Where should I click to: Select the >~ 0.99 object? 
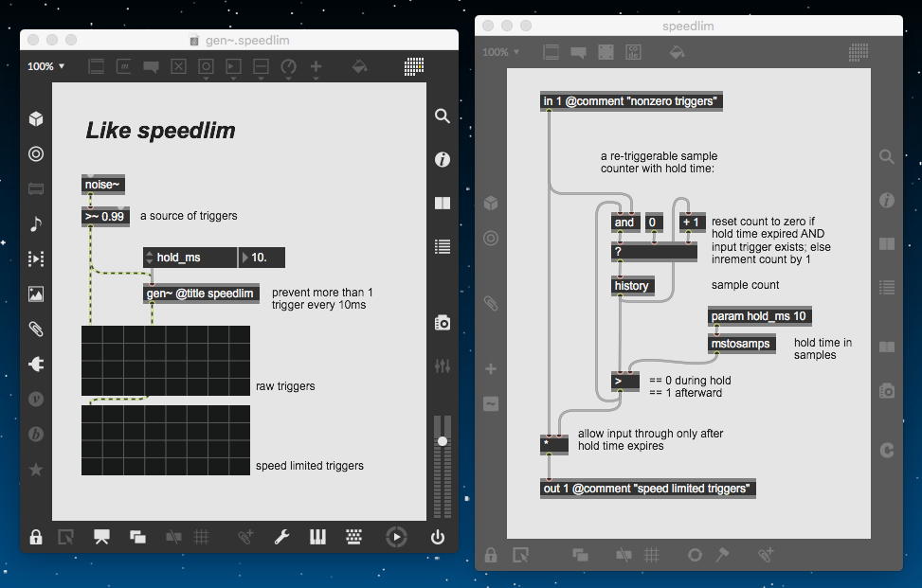tap(105, 217)
